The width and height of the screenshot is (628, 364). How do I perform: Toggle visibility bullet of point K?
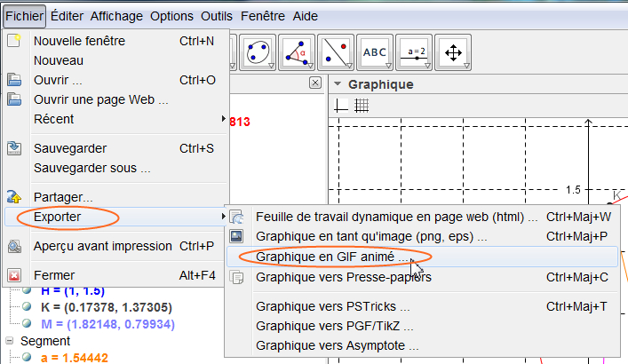(27, 307)
